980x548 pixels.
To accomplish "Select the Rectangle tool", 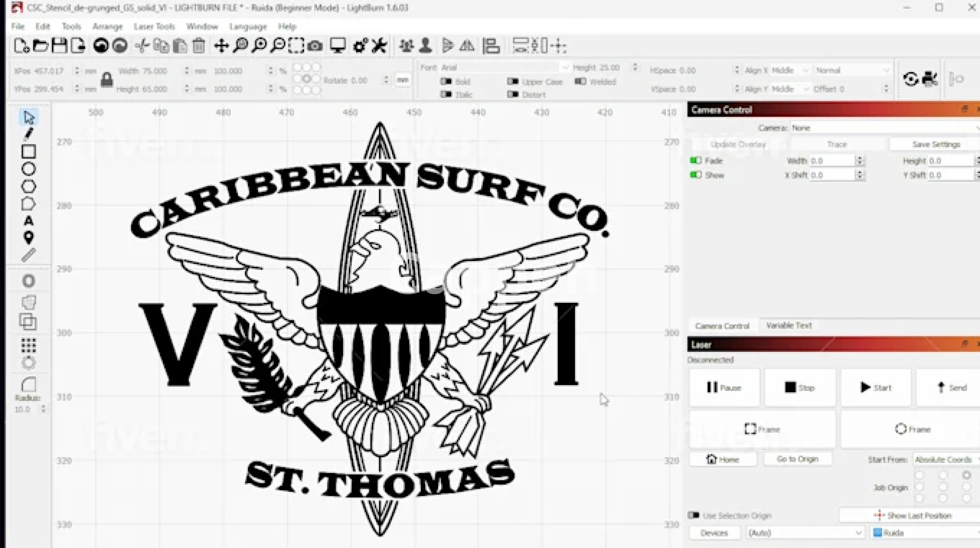I will [29, 152].
